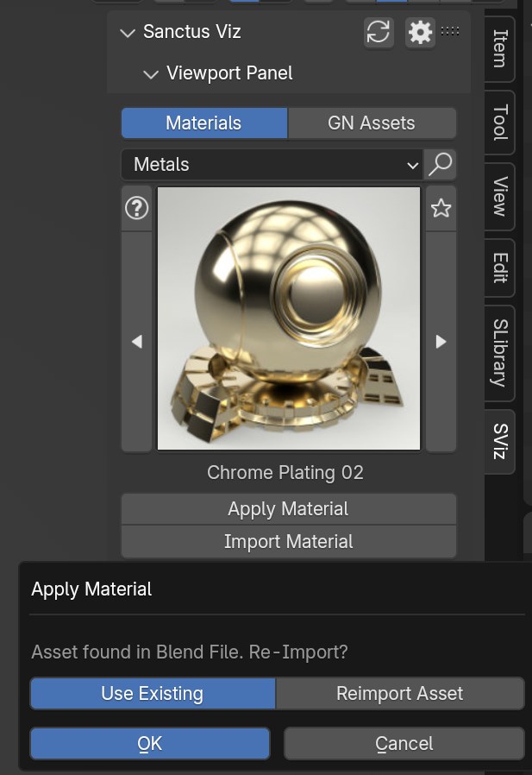Collapse the Viewport Panel section
The image size is (532, 775).
click(x=151, y=74)
